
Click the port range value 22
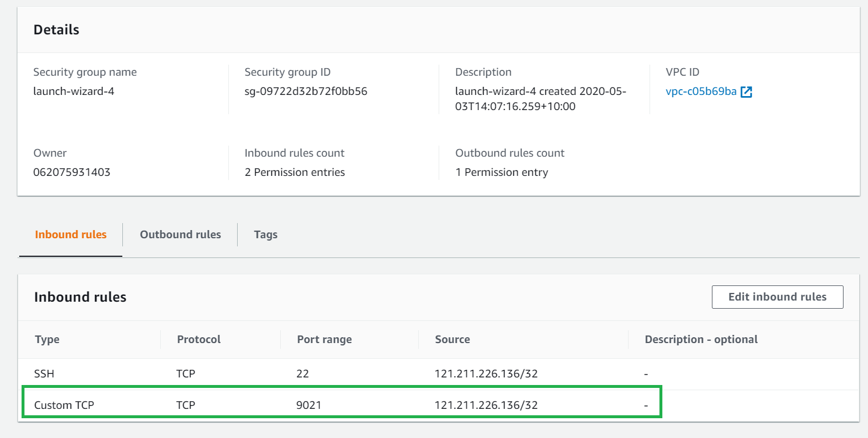tap(303, 374)
